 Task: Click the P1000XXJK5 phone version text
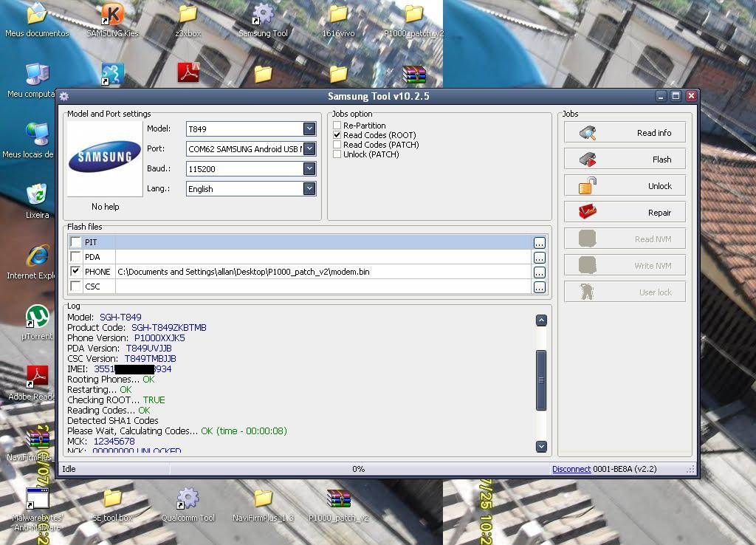(x=159, y=338)
